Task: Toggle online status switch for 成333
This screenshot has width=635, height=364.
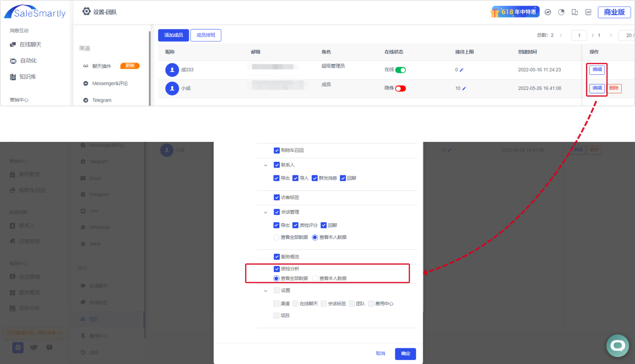Action: point(400,70)
